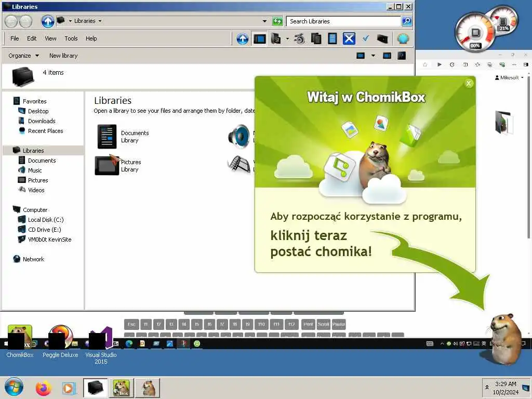Viewport: 532px width, 399px height.
Task: Open the speaker Music library icon
Action: pyautogui.click(x=239, y=137)
